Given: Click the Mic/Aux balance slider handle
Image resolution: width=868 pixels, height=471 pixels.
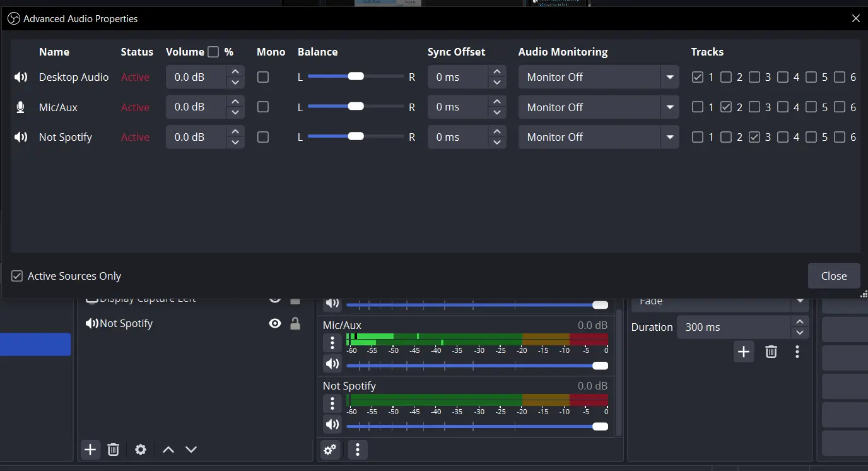Looking at the screenshot, I should 356,106.
